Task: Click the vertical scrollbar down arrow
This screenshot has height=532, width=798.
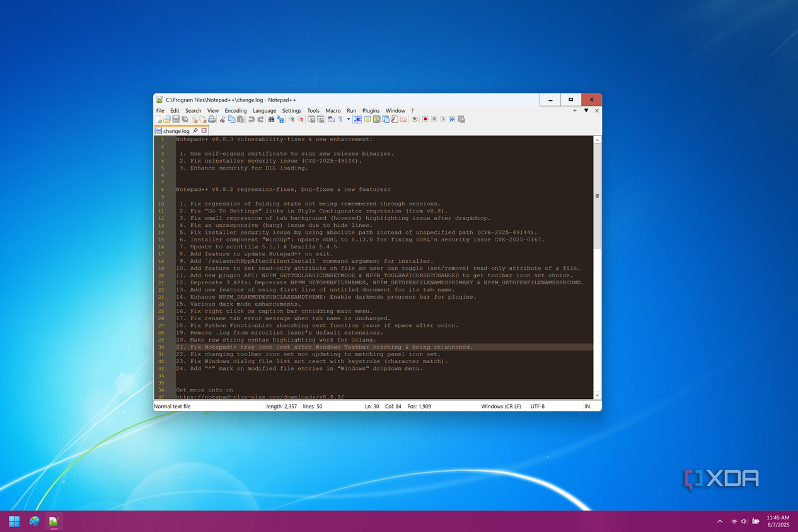Action: click(x=597, y=395)
